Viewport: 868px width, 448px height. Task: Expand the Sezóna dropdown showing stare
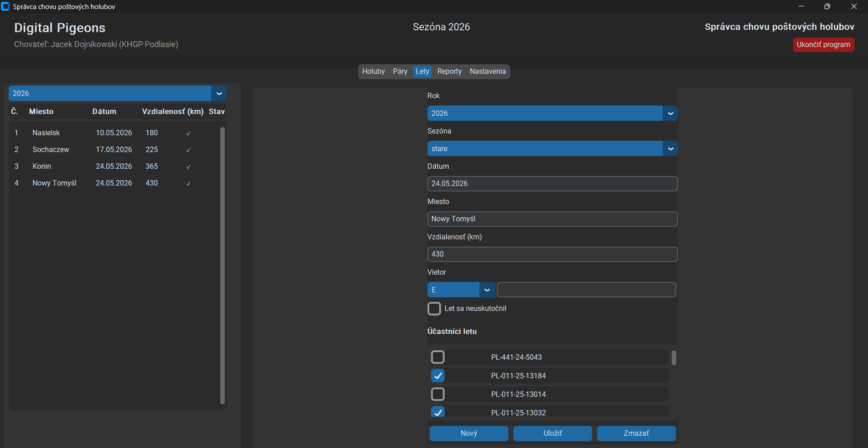pos(670,148)
